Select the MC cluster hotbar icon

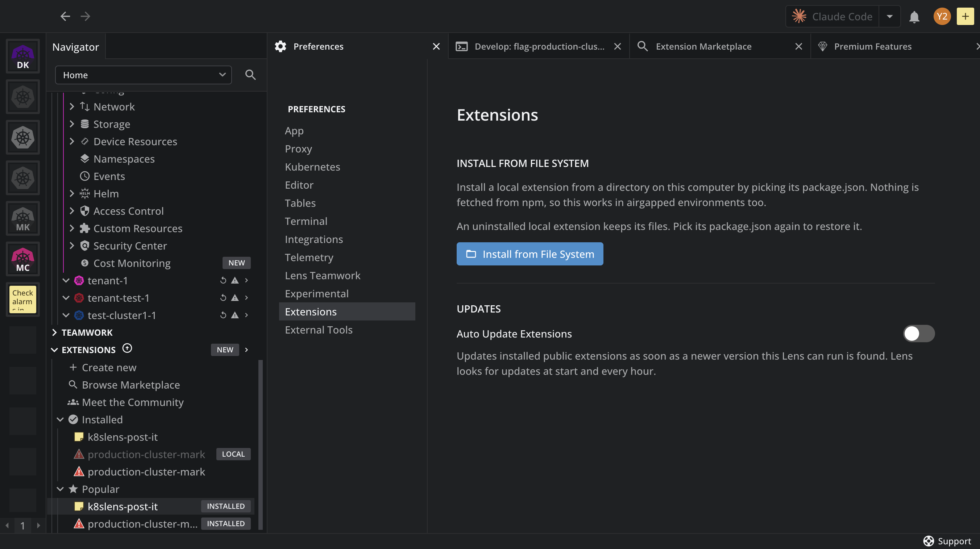(x=23, y=259)
